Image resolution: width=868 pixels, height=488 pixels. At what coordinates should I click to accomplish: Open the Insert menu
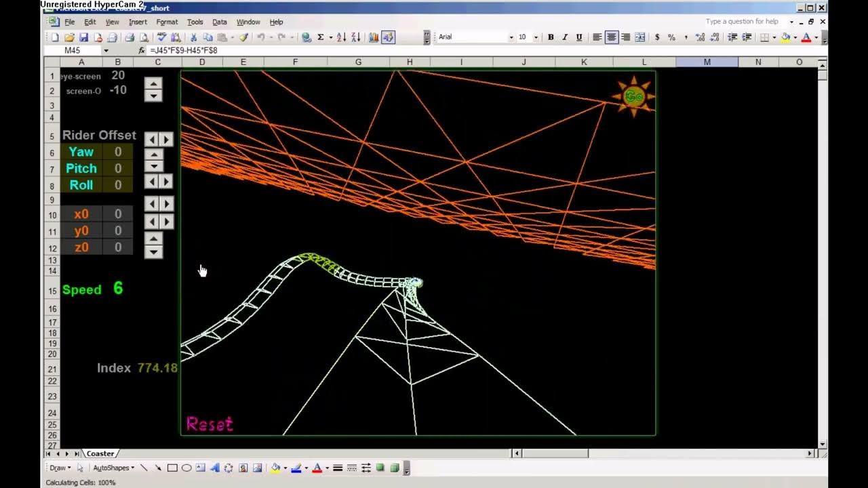click(138, 22)
